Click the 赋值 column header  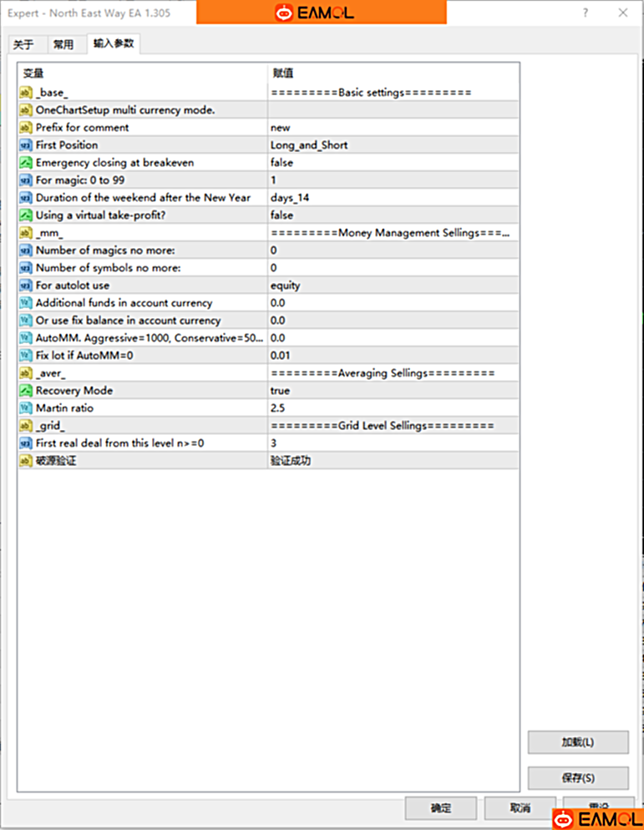coord(393,73)
